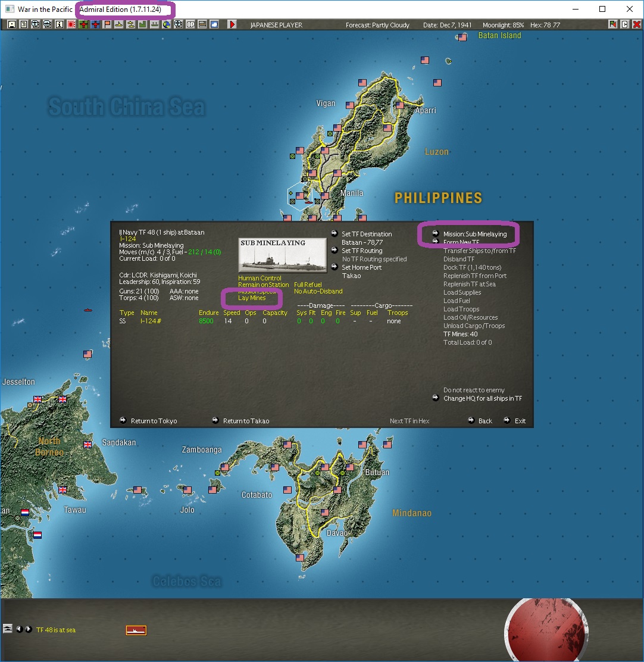Image resolution: width=644 pixels, height=662 pixels.
Task: Click commander LCDR Kishigami, Koichi
Action: (x=158, y=275)
